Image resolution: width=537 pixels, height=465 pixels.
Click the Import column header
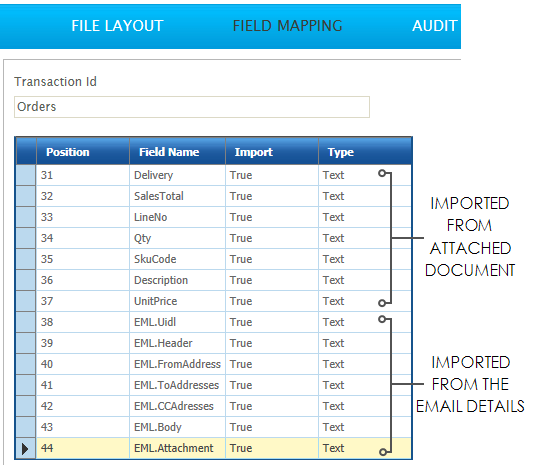click(272, 152)
